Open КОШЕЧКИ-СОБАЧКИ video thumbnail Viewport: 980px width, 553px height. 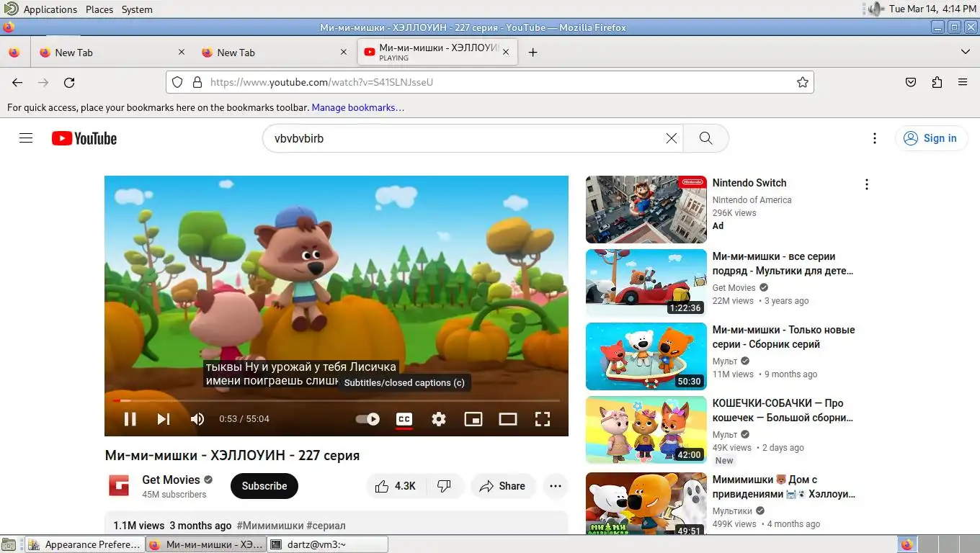(x=646, y=430)
